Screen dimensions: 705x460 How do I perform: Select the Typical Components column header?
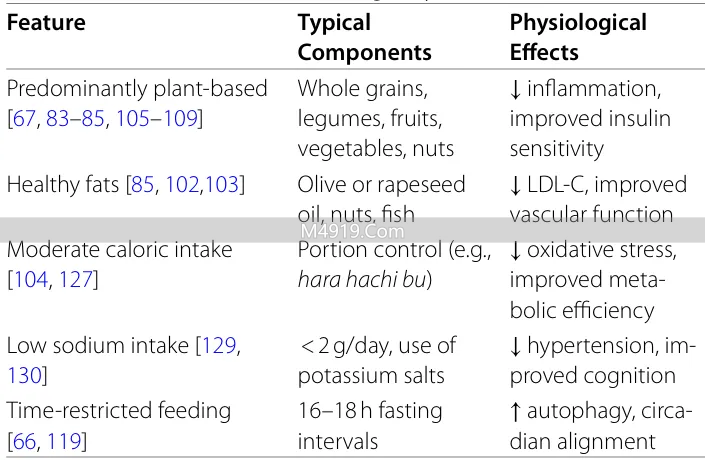click(x=364, y=37)
